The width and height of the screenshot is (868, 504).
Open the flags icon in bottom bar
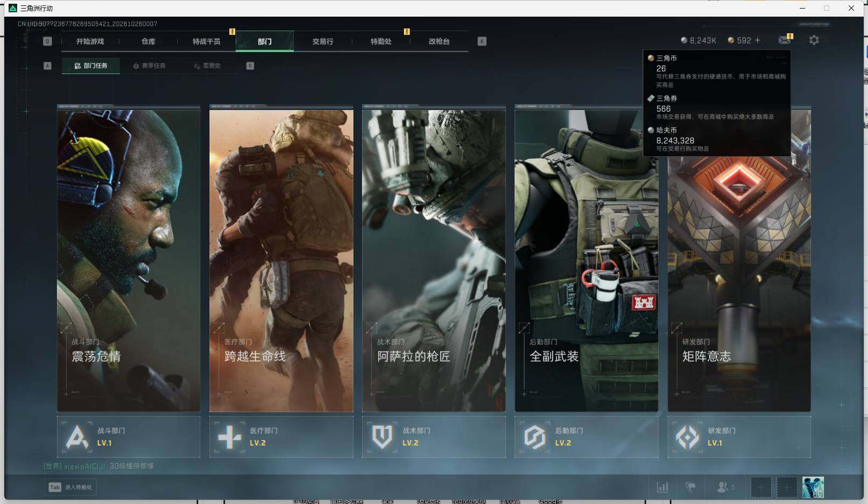[x=691, y=487]
